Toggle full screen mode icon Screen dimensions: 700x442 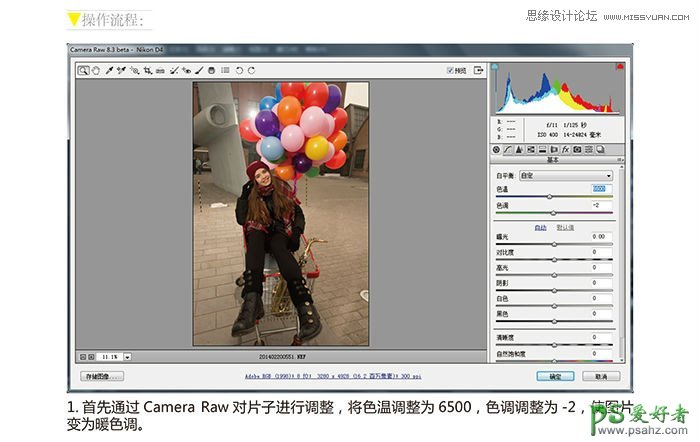[478, 70]
